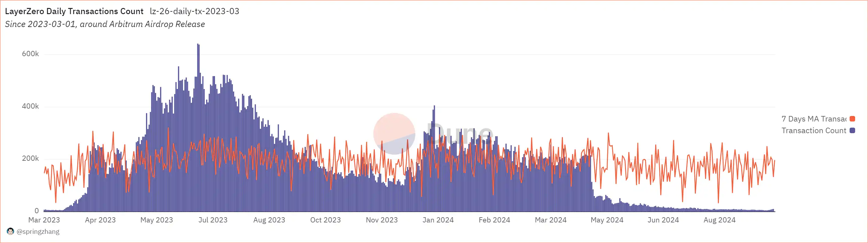This screenshot has height=243, width=868.
Task: Click the Dune watermark logo circle
Action: point(394,133)
